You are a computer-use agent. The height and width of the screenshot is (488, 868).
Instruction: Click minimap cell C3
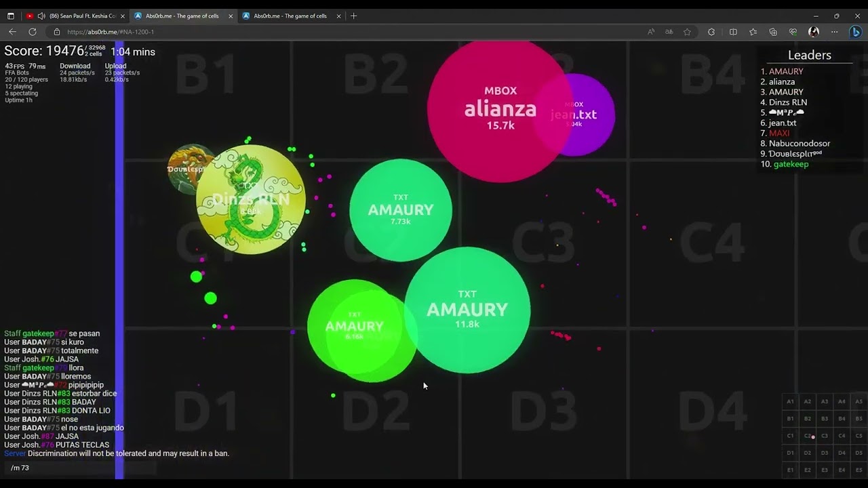[825, 436]
